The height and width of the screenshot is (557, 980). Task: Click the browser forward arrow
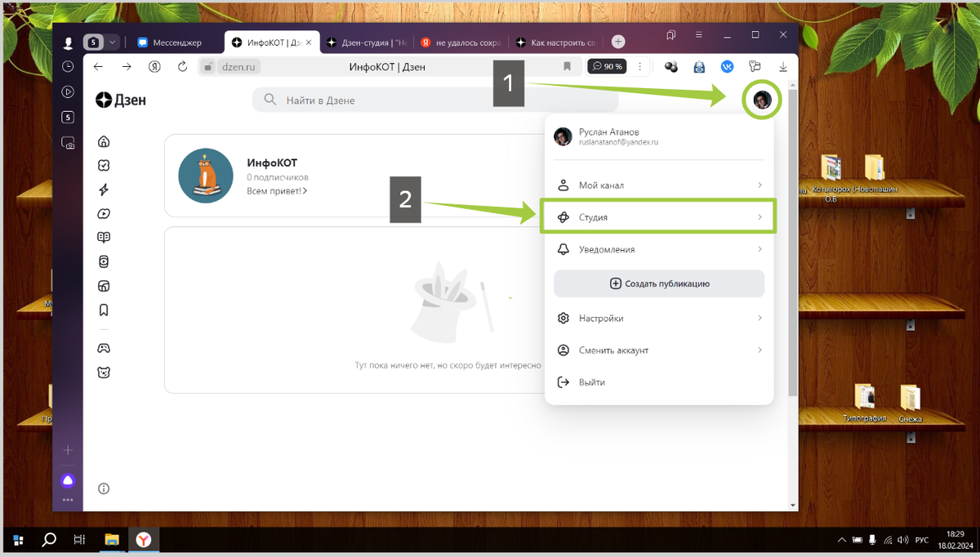tap(127, 66)
